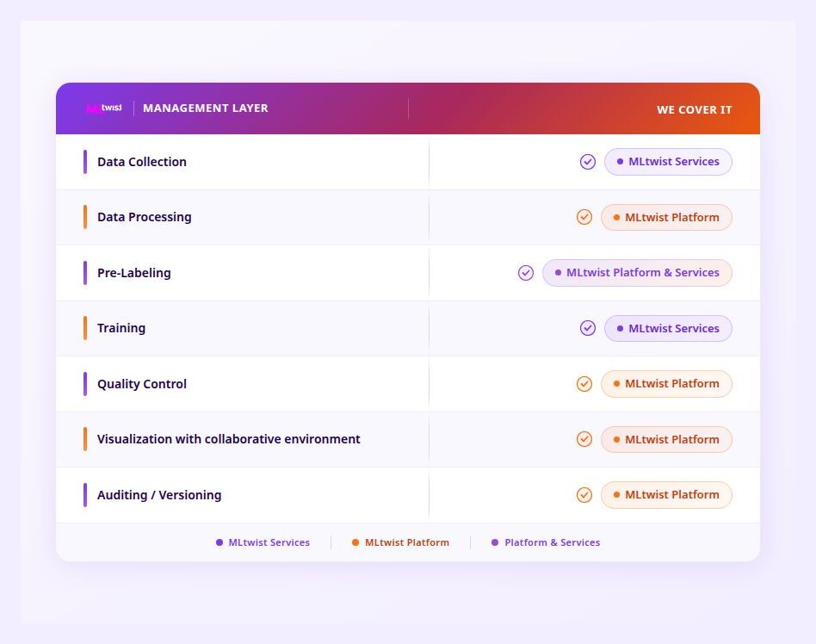The height and width of the screenshot is (644, 816).
Task: Select the MLtwist Platform badge for Data Processing
Action: pos(666,217)
